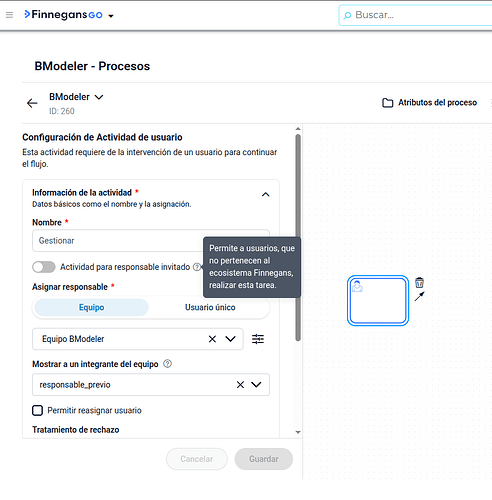The height and width of the screenshot is (500, 492).
Task: Clear the responsable_previo value
Action: (240, 385)
